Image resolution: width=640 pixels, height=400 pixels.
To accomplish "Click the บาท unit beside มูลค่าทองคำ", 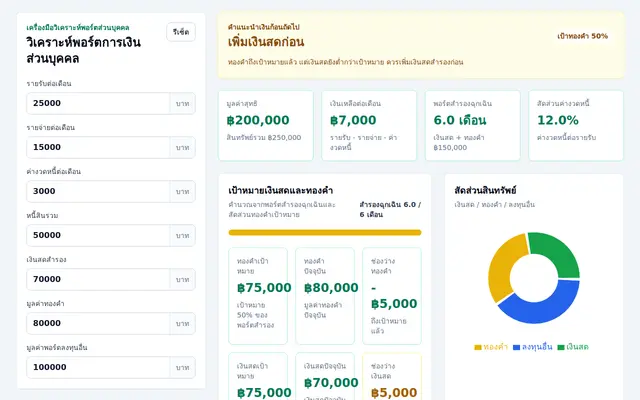I will click(182, 323).
